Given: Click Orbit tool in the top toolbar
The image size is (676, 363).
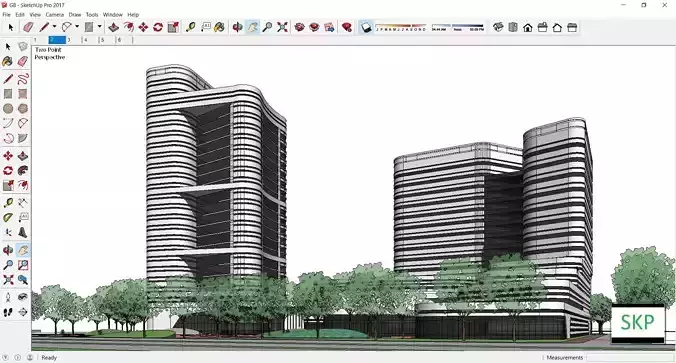Looking at the screenshot, I should point(237,28).
